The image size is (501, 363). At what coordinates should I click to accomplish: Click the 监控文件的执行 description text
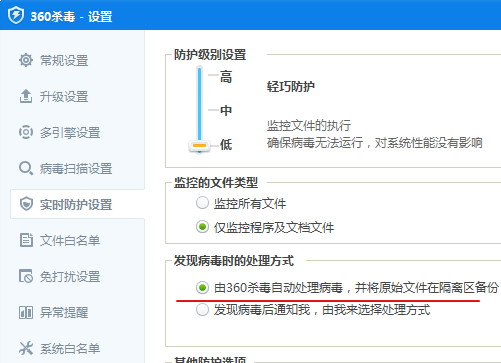coord(309,126)
